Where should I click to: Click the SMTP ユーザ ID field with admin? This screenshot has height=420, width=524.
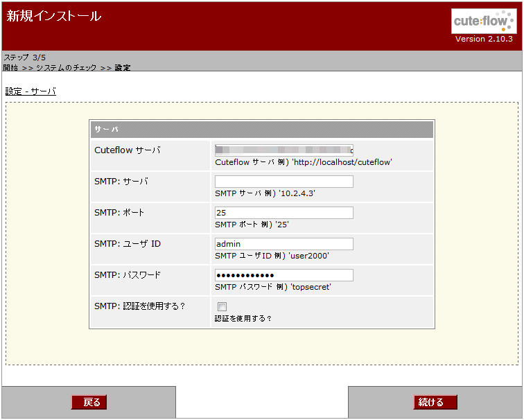coord(283,244)
